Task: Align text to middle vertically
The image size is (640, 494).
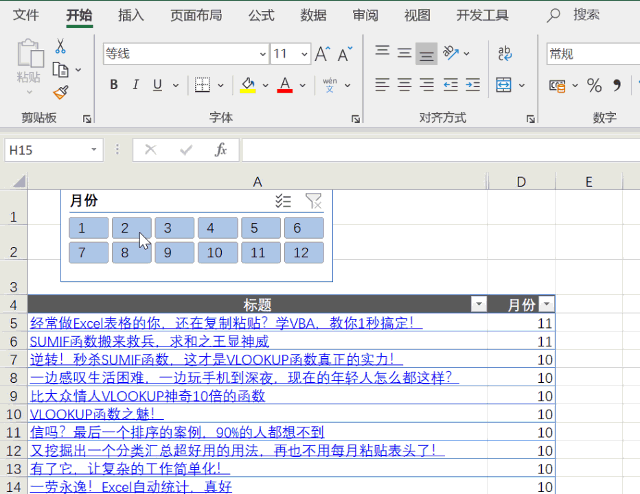Action: [404, 53]
